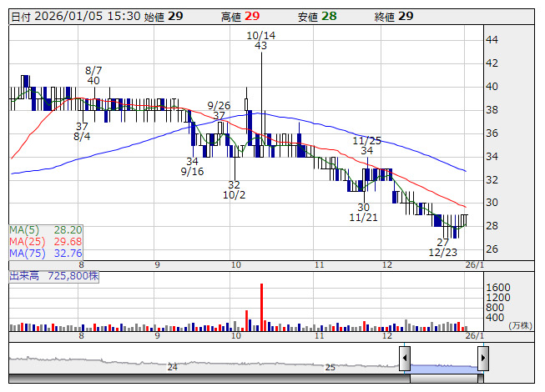545x392 pixels.
Task: Click the 11/21 low label of 30
Action: pyautogui.click(x=363, y=212)
